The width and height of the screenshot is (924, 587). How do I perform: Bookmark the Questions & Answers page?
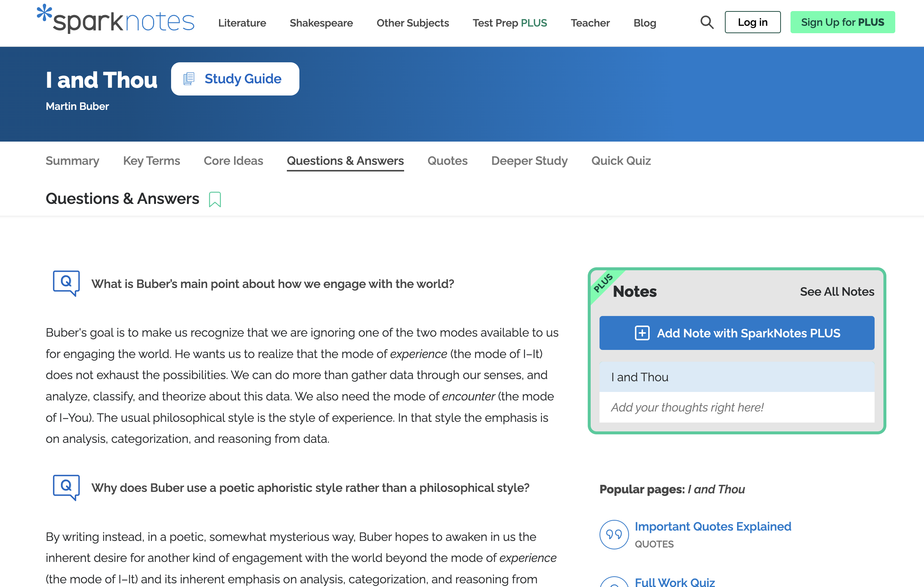pos(215,199)
